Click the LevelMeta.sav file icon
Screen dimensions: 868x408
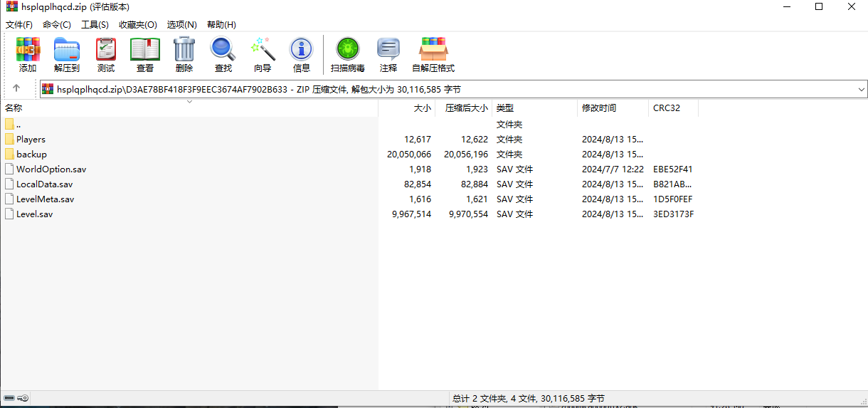pyautogui.click(x=9, y=199)
